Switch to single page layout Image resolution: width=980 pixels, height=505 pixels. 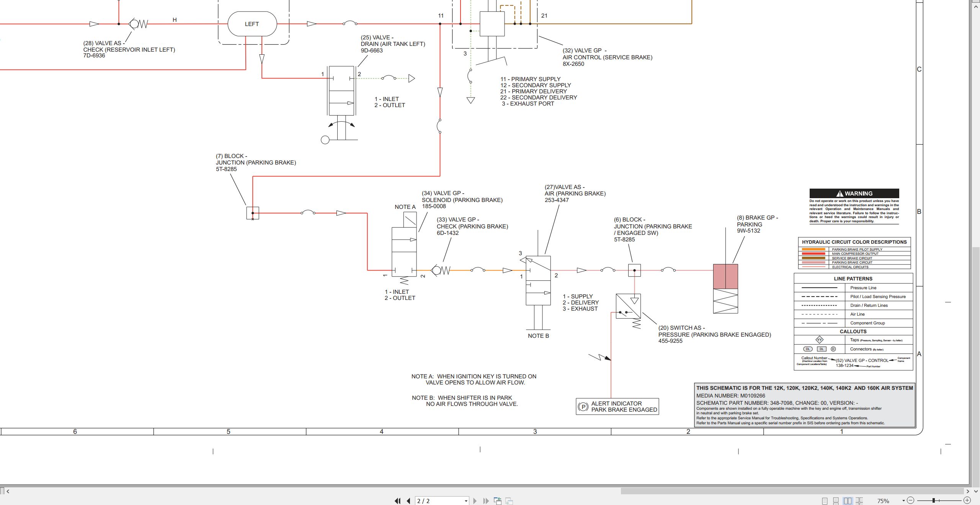click(x=825, y=501)
